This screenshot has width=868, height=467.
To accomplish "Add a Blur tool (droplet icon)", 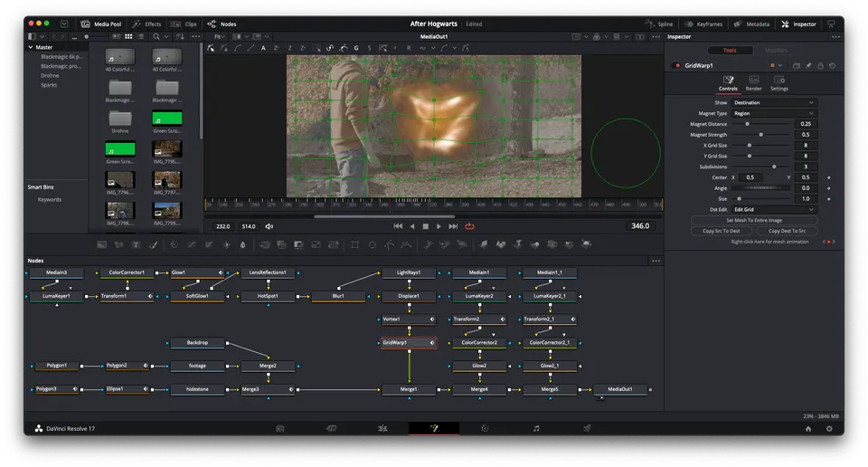I will pos(242,244).
